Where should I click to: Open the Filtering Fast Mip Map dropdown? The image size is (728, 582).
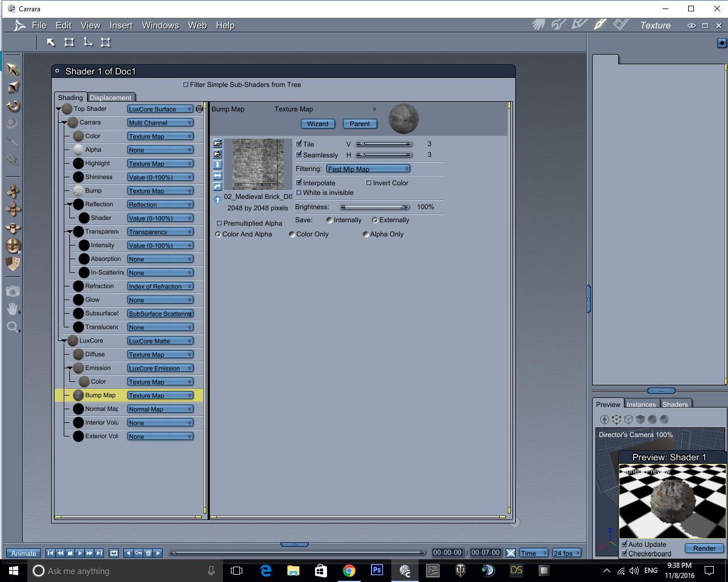(369, 169)
